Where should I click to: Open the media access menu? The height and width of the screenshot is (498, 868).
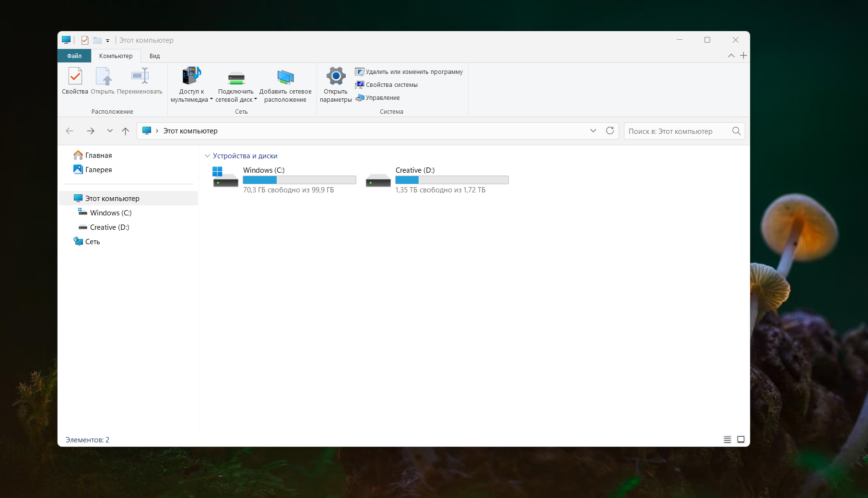191,85
